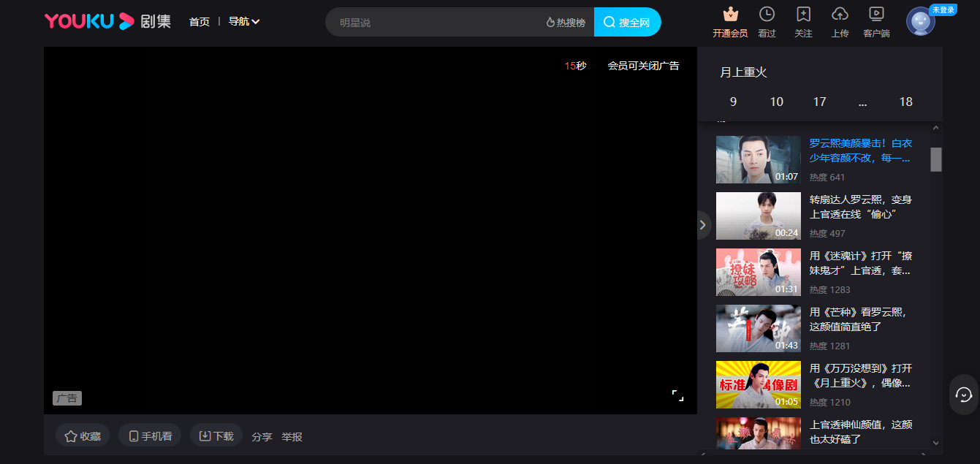
Task: Click the title 用《万万没想到》打开《月上重火》
Action: tap(861, 376)
